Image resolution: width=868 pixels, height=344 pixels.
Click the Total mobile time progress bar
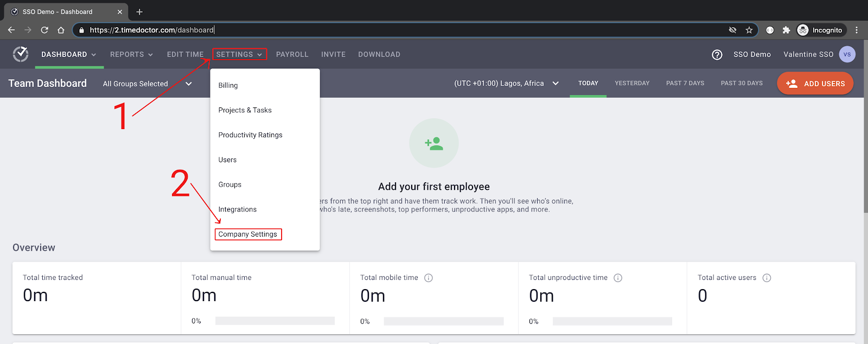click(443, 321)
